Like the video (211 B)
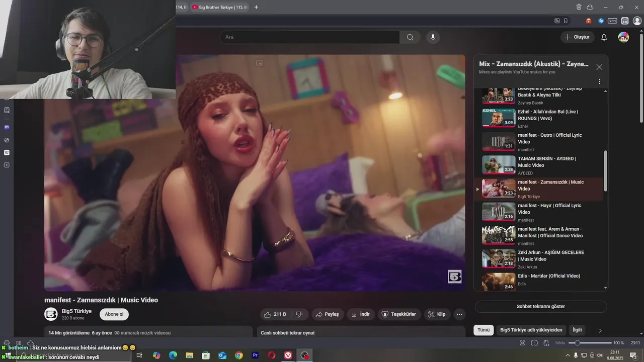The image size is (644, 362). coord(275,314)
